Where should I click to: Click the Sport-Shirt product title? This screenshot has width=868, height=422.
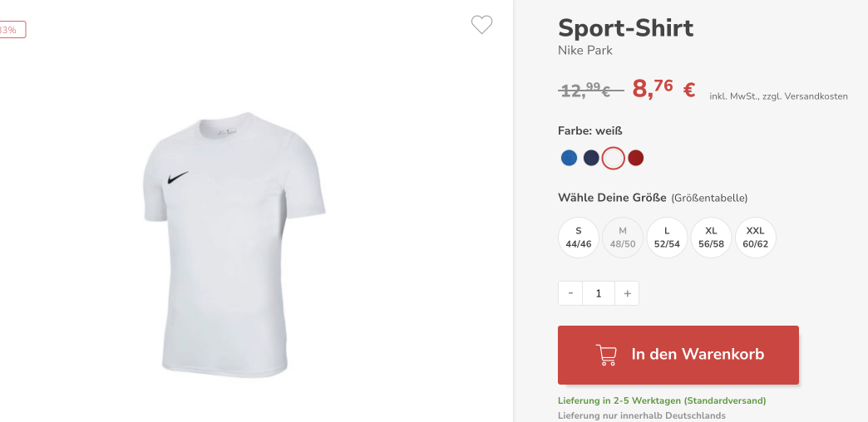tap(625, 27)
